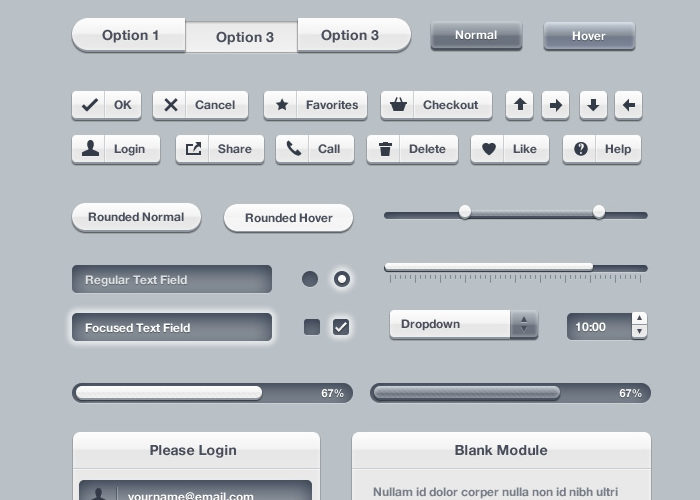Select the Option 1 segment
The width and height of the screenshot is (700, 500).
tap(129, 35)
